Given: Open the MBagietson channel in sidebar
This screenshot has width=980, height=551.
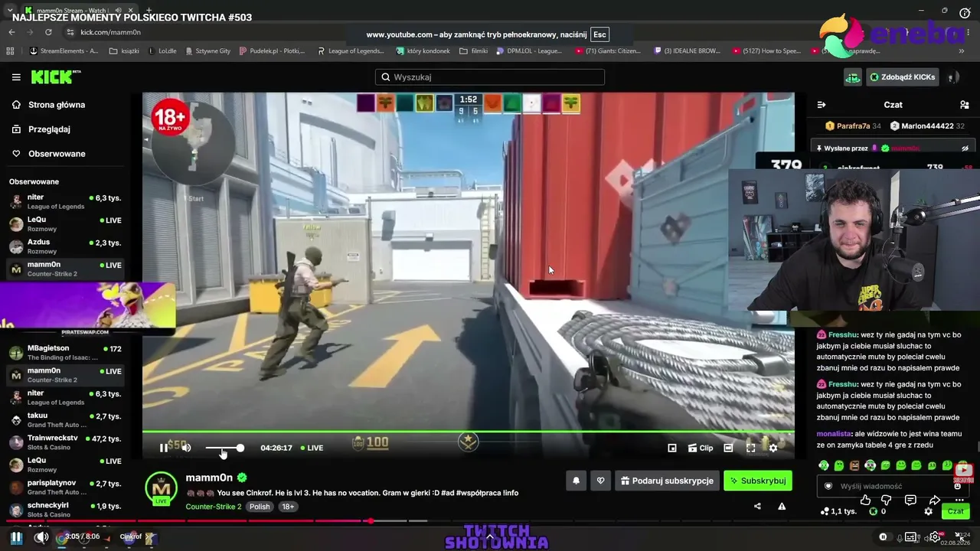Looking at the screenshot, I should coord(65,353).
